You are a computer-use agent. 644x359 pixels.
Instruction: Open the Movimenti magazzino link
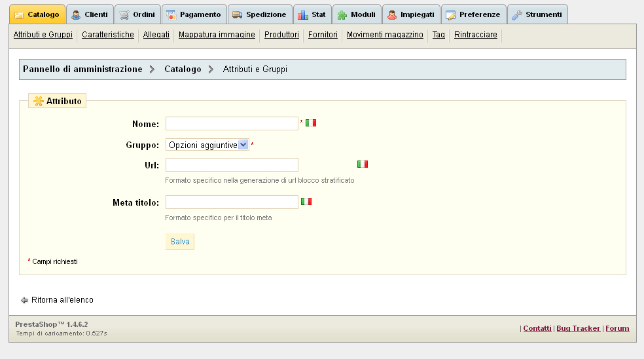(385, 35)
